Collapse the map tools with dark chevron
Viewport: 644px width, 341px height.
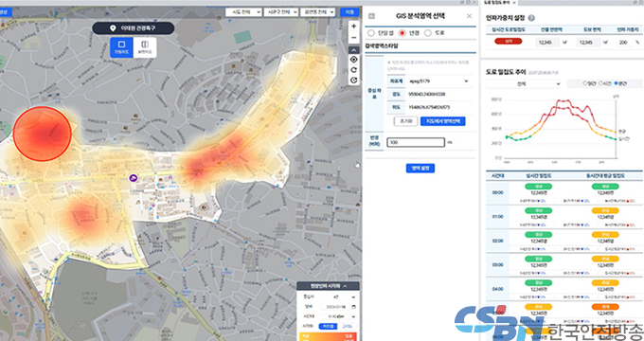353,49
